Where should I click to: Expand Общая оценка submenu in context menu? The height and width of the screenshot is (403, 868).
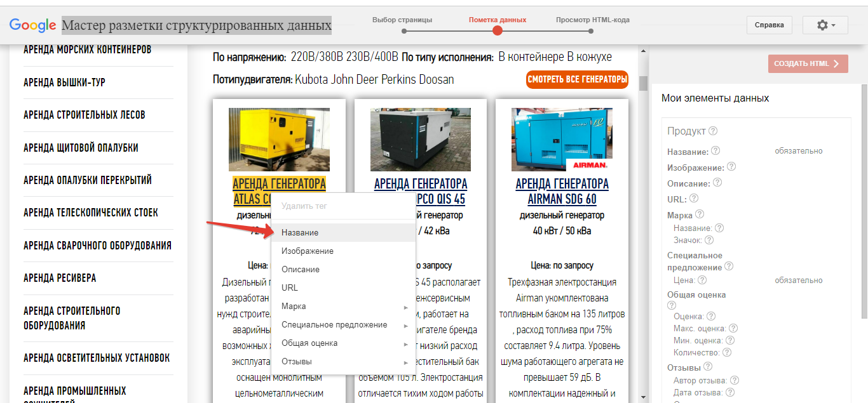[343, 343]
